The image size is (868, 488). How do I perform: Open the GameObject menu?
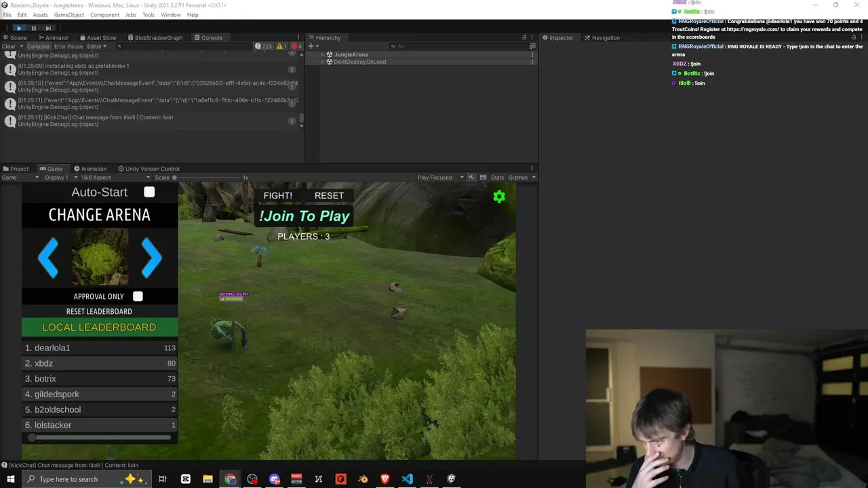[69, 15]
